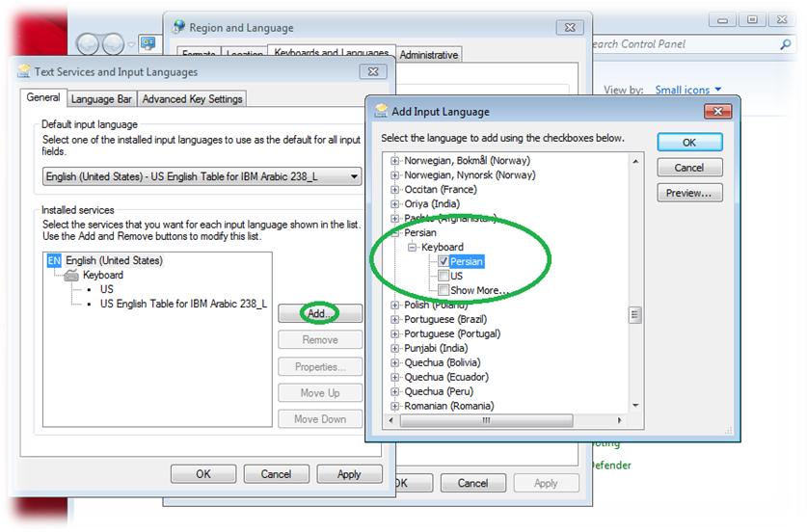807x532 pixels.
Task: Click OK in Add Input Language dialog
Action: 689,143
